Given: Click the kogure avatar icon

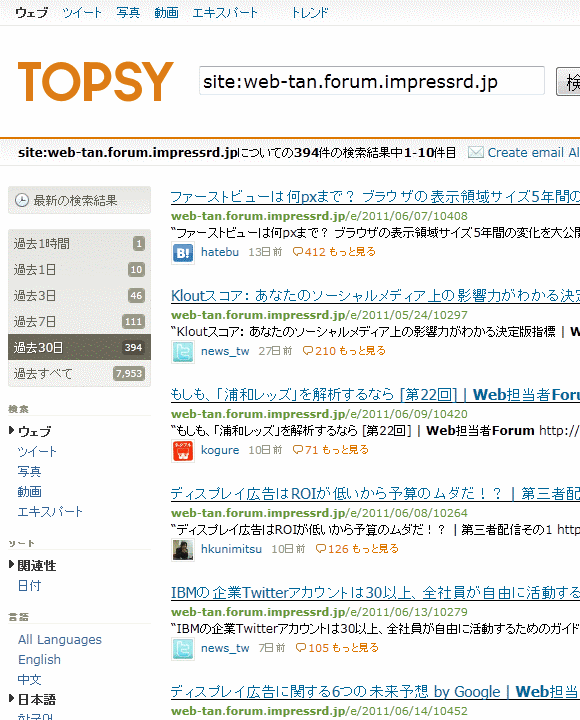Looking at the screenshot, I should pyautogui.click(x=183, y=451).
